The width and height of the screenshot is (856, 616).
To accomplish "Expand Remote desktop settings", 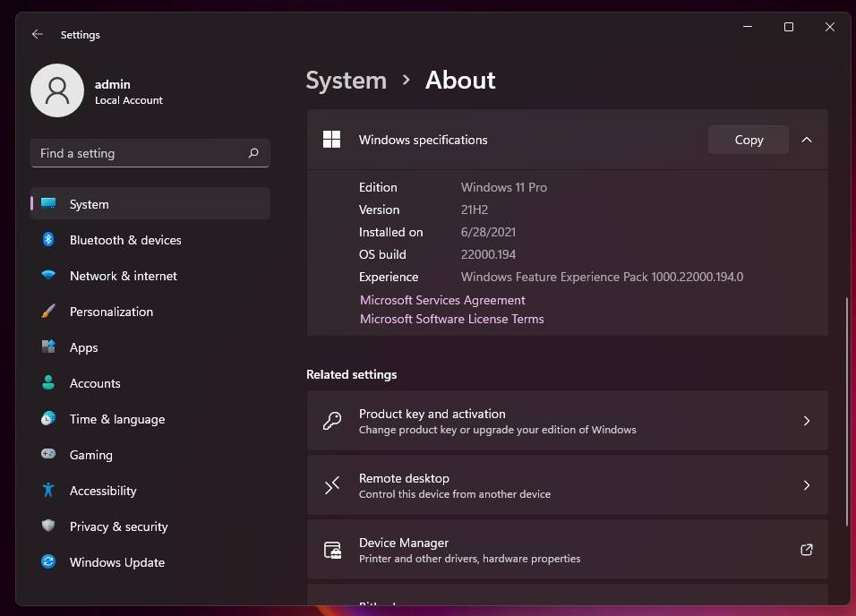I will (806, 485).
